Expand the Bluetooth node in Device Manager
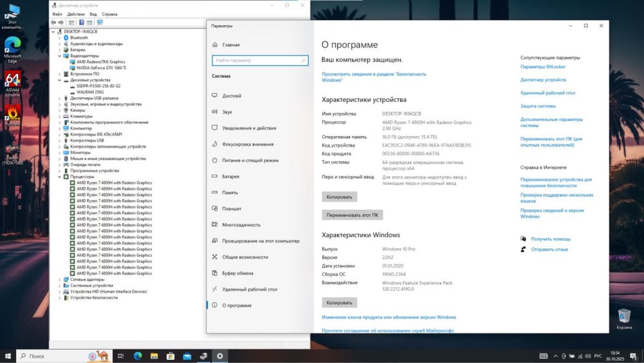644x363 pixels. pyautogui.click(x=59, y=38)
